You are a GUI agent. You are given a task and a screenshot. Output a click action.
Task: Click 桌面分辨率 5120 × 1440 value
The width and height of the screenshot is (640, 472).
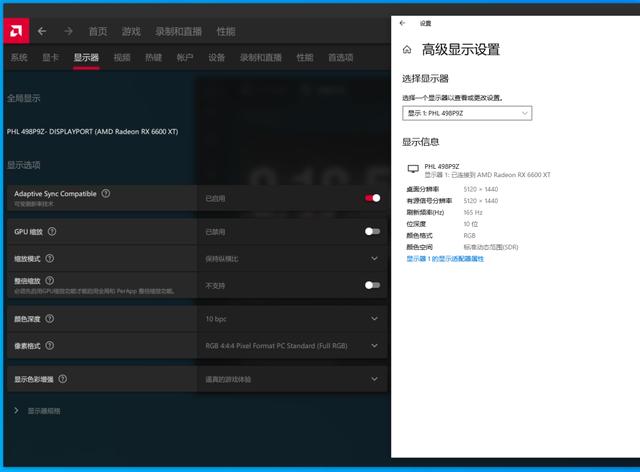pos(481,189)
